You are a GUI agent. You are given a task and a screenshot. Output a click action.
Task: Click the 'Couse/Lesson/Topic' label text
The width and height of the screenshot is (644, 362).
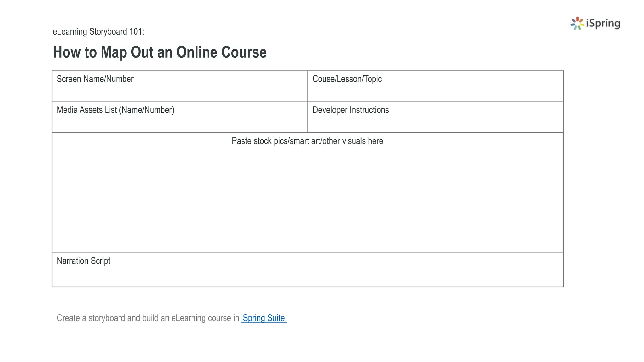(347, 79)
